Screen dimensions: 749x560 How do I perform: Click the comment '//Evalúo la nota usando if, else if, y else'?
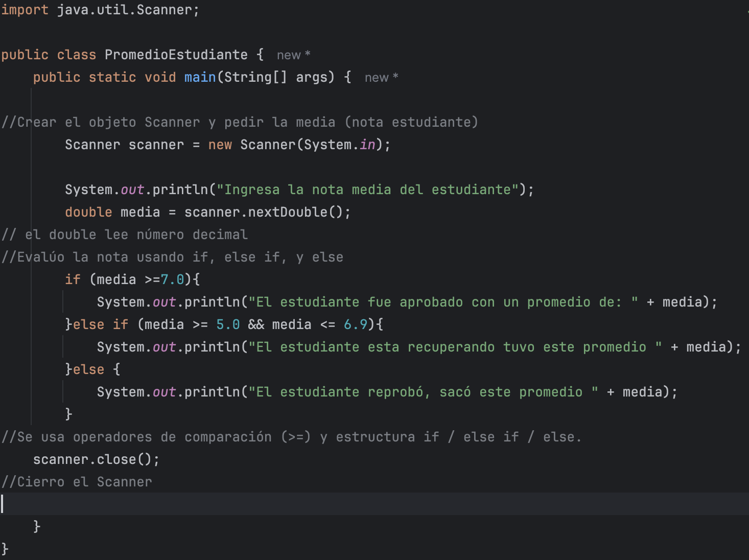(172, 257)
